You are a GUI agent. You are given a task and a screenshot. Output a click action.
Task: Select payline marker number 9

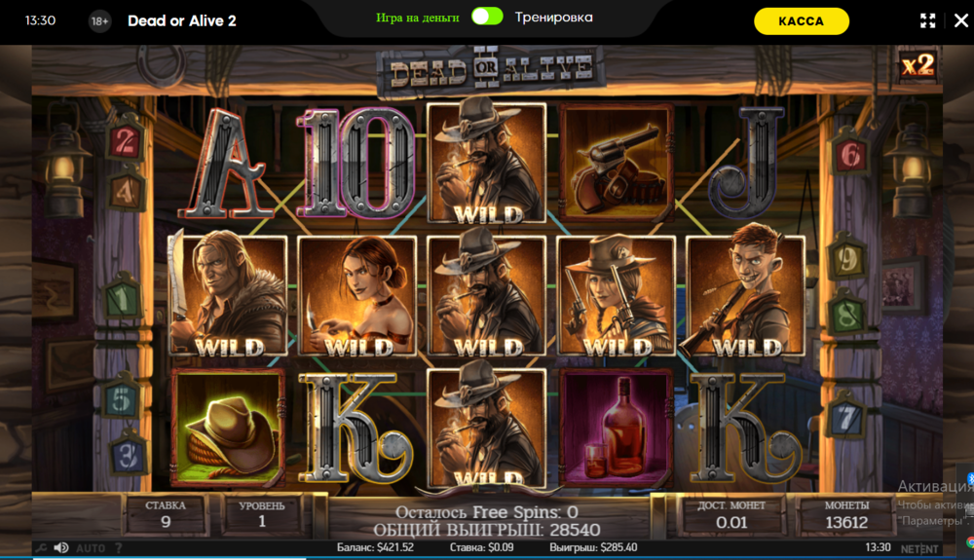[846, 259]
